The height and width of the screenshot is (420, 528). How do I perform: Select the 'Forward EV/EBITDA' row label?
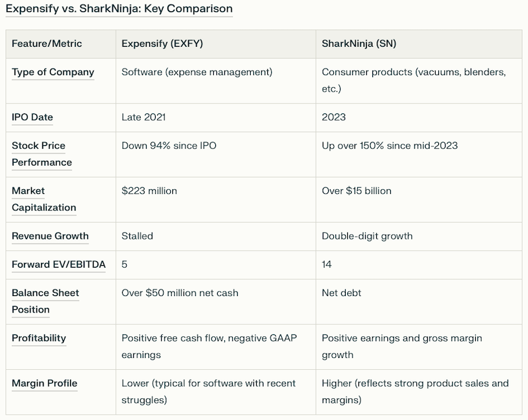click(x=59, y=264)
